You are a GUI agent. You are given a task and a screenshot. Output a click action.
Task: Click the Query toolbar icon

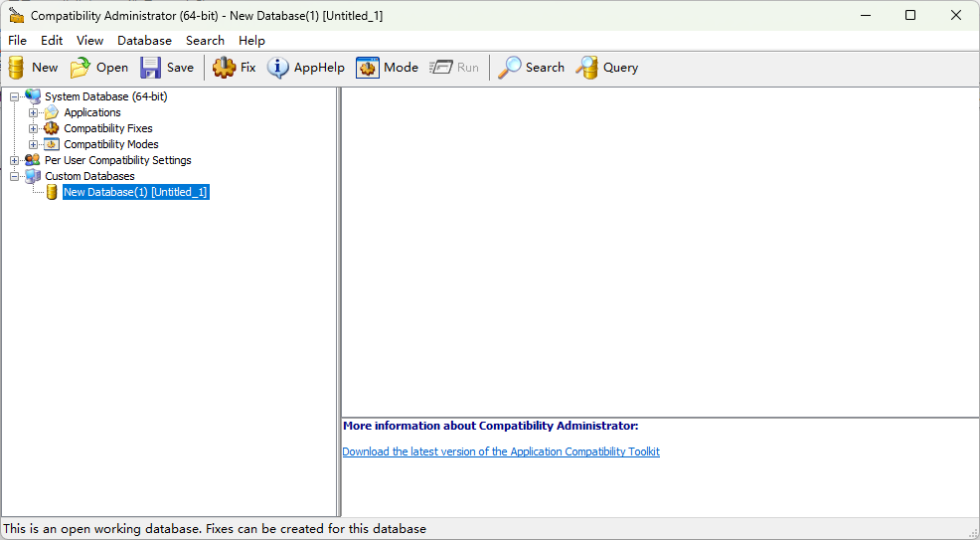[586, 68]
